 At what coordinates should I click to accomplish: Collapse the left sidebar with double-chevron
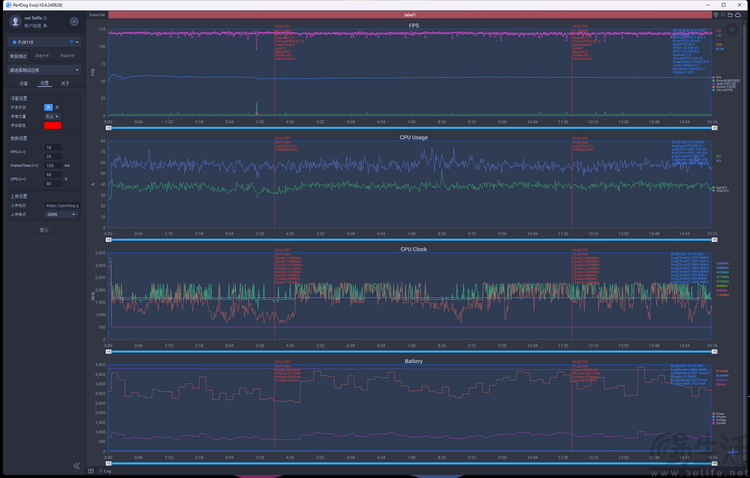76,466
